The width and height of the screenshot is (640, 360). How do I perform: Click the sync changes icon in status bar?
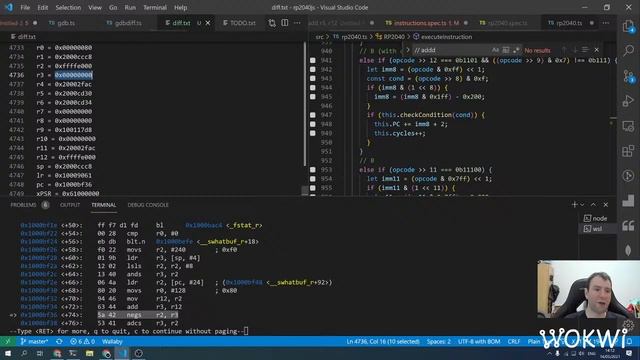(x=60, y=342)
